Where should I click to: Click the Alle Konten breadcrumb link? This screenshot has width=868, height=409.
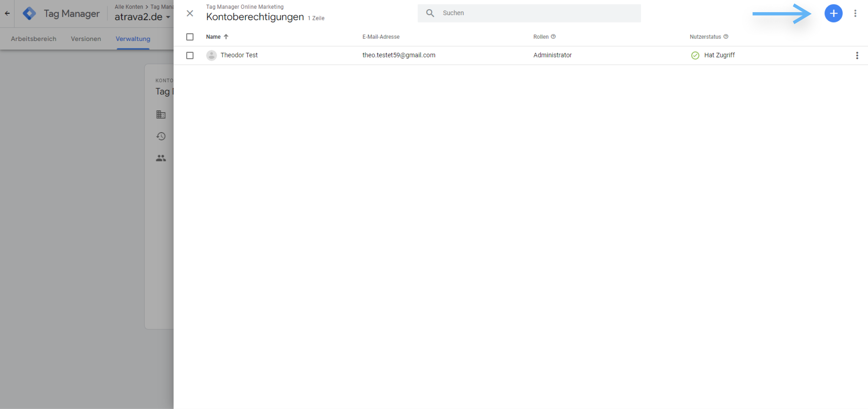click(x=128, y=7)
